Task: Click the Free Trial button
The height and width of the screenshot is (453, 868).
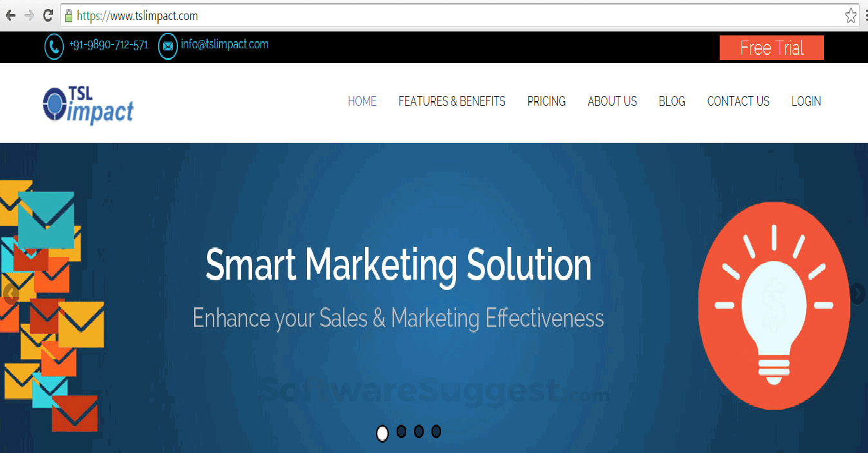Action: pos(772,48)
